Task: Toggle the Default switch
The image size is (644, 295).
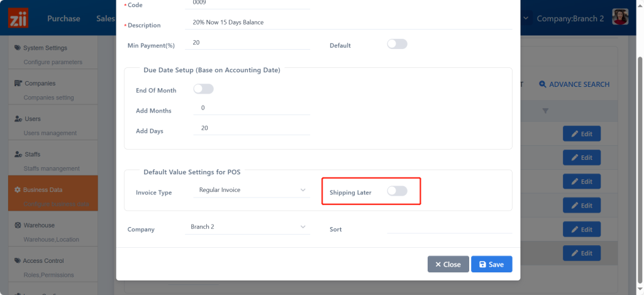Action: point(397,44)
